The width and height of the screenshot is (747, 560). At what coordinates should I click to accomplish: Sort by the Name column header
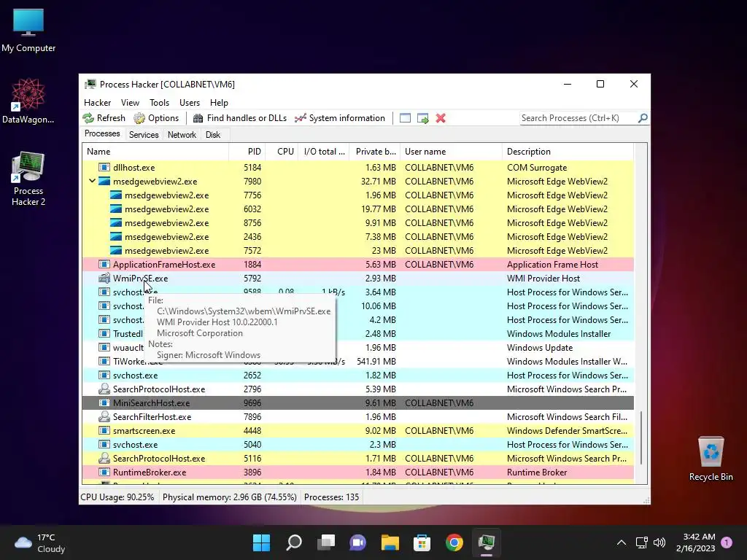click(x=155, y=152)
